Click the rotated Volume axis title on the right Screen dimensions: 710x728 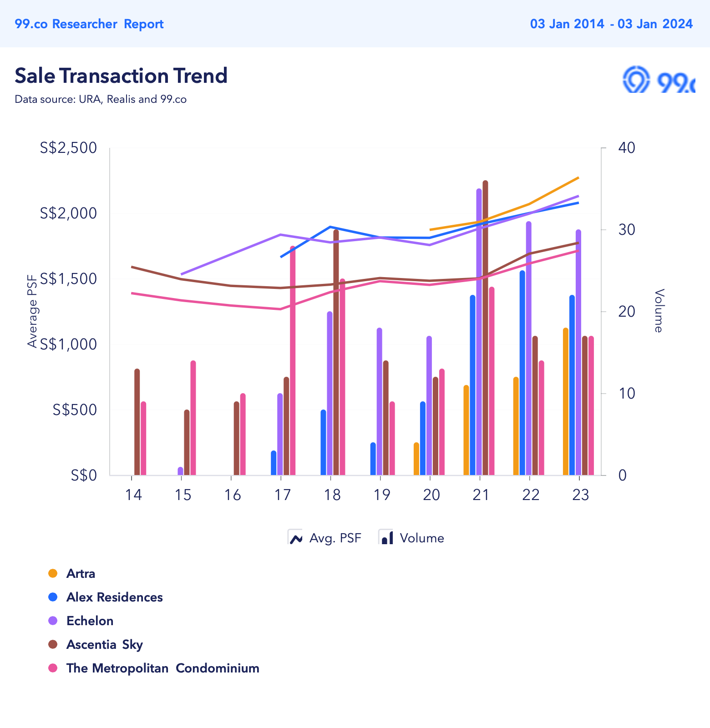(x=659, y=311)
